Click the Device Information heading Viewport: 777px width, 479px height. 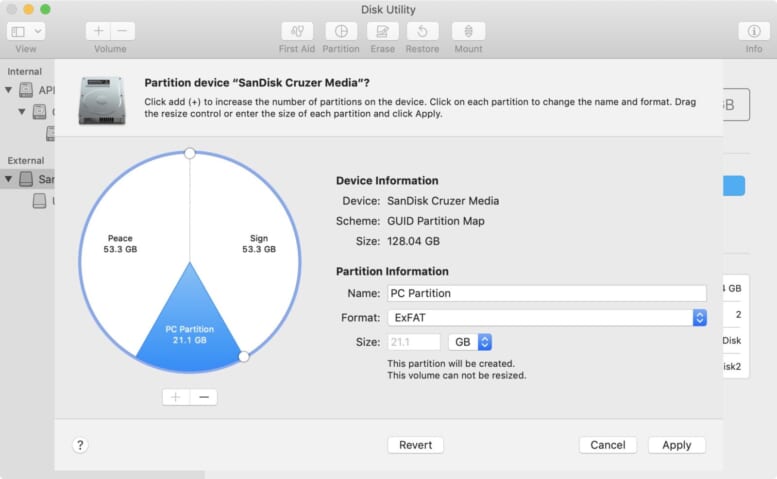(x=387, y=180)
